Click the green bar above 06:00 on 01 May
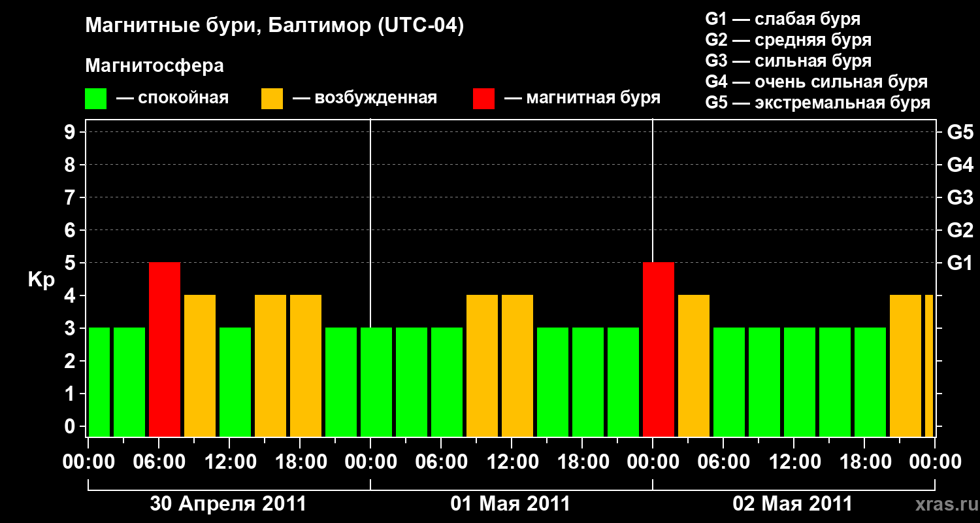 pos(447,382)
